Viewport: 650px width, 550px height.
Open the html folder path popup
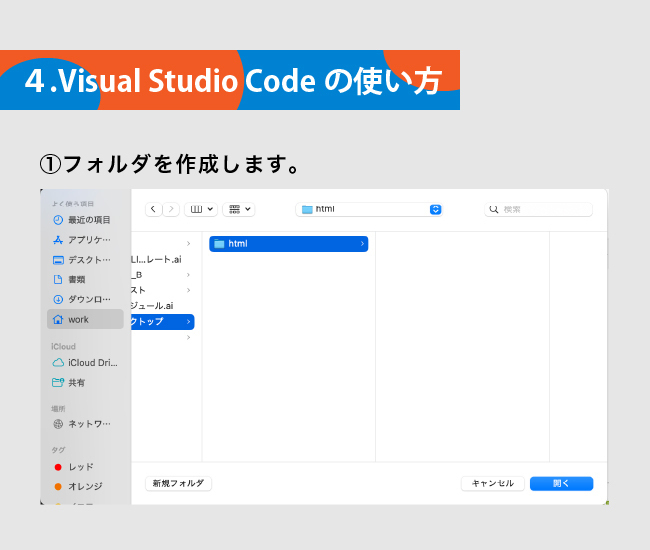point(369,209)
